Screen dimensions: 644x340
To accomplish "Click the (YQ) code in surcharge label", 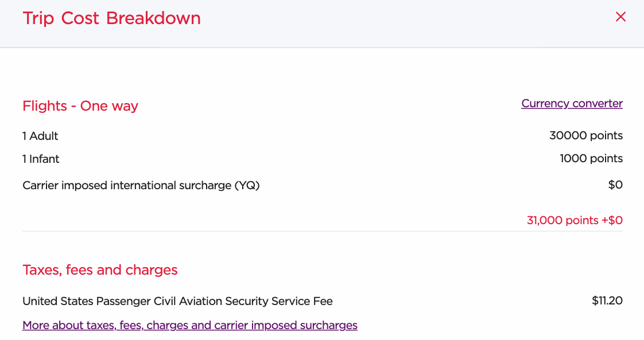I will click(247, 186).
